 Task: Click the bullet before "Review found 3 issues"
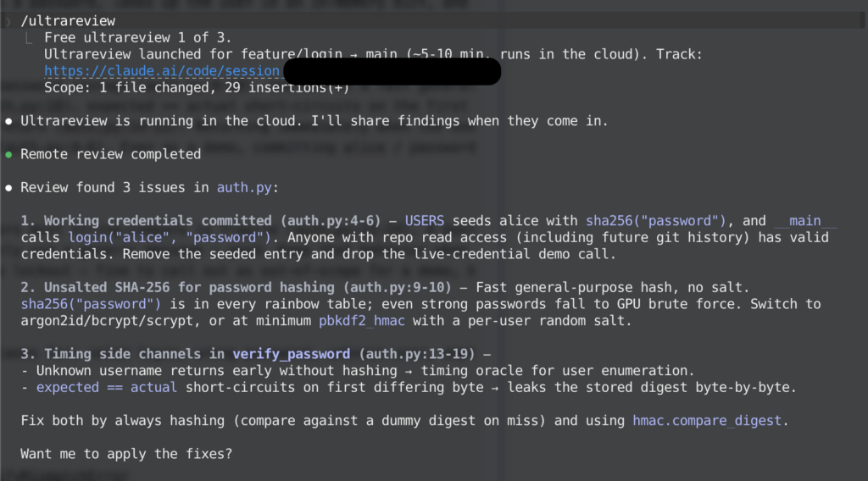click(x=8, y=187)
